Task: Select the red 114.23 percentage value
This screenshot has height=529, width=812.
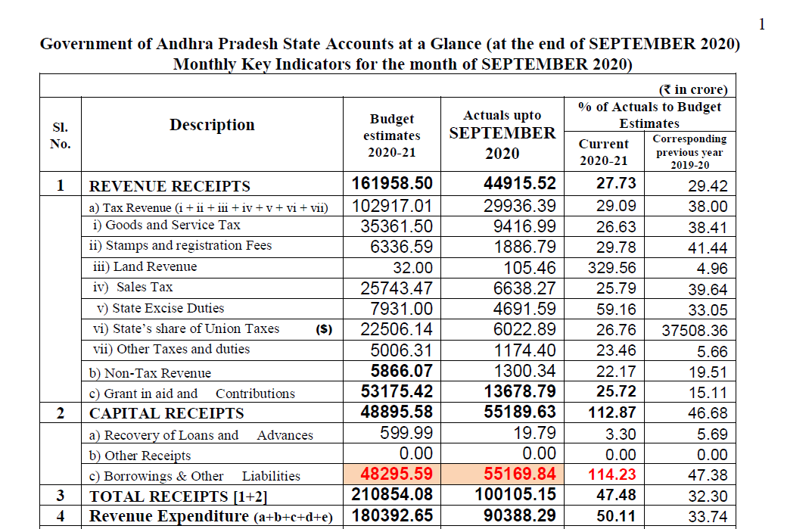Action: coord(611,474)
